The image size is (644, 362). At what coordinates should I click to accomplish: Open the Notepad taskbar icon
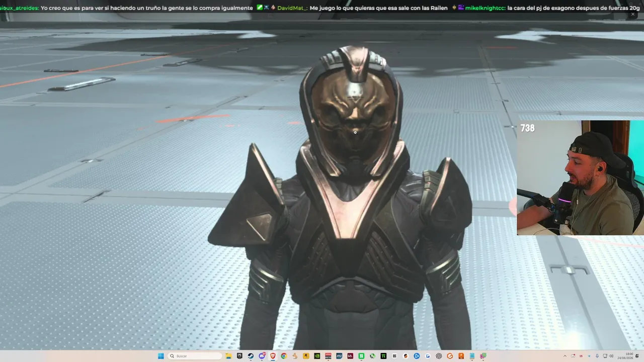pyautogui.click(x=472, y=356)
